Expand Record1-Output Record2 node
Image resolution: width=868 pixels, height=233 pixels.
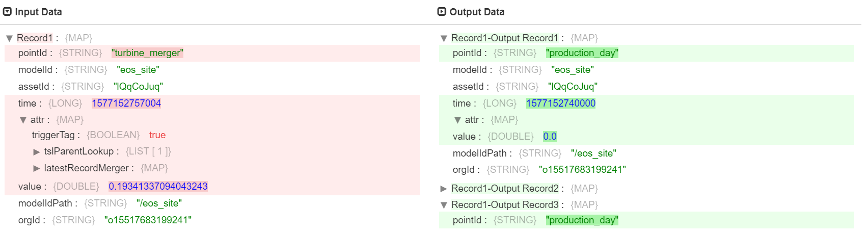click(x=444, y=189)
